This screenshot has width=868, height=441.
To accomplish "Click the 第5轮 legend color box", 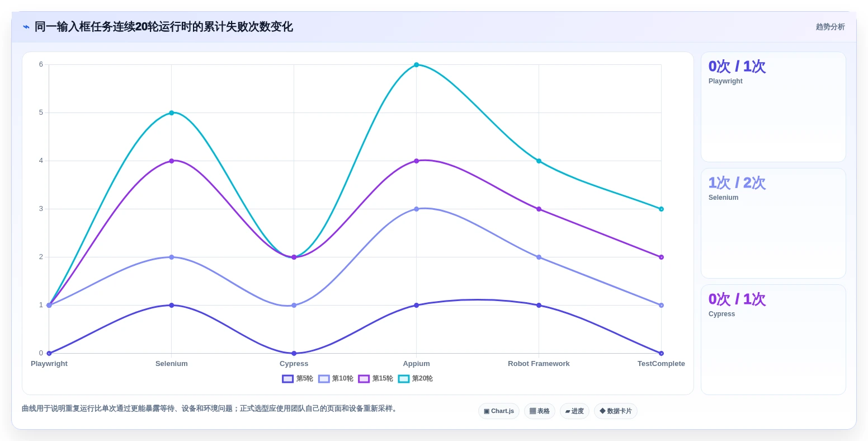I will (x=288, y=379).
